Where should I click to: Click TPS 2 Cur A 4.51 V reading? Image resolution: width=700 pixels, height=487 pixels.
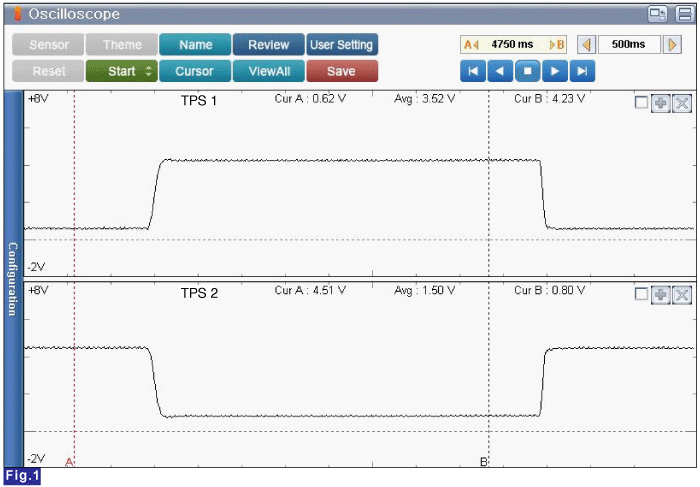[x=310, y=291]
